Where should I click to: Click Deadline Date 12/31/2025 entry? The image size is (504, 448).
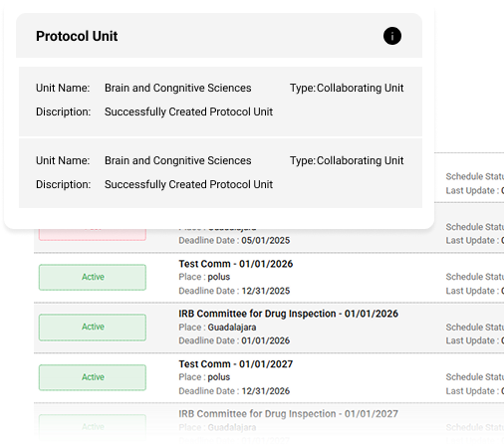(234, 291)
